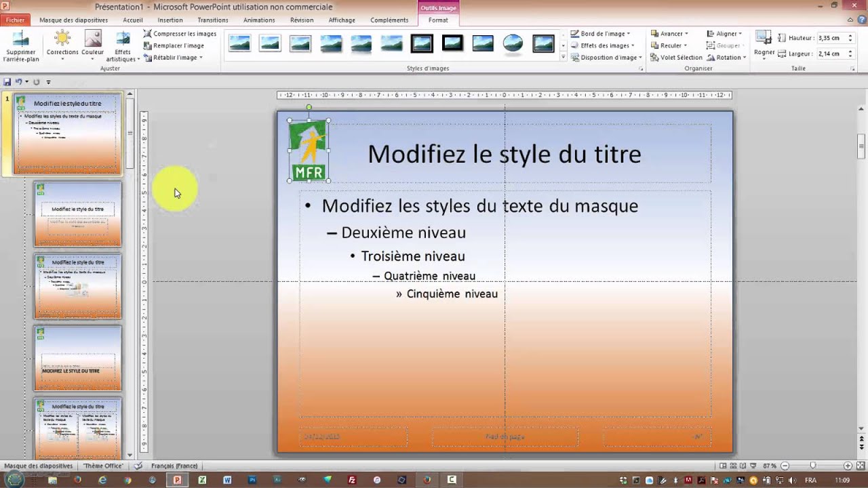This screenshot has width=868, height=488.
Task: Click the Windows Start button
Action: [14, 479]
